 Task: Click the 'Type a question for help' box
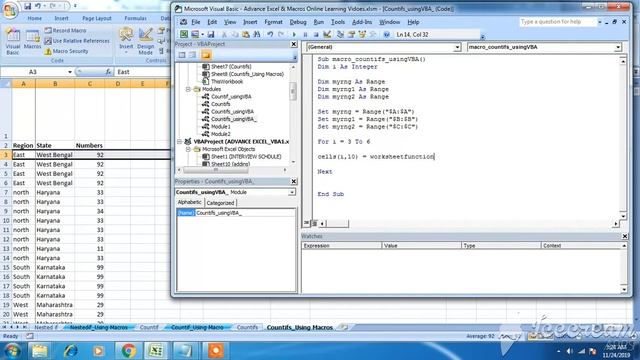click(558, 22)
